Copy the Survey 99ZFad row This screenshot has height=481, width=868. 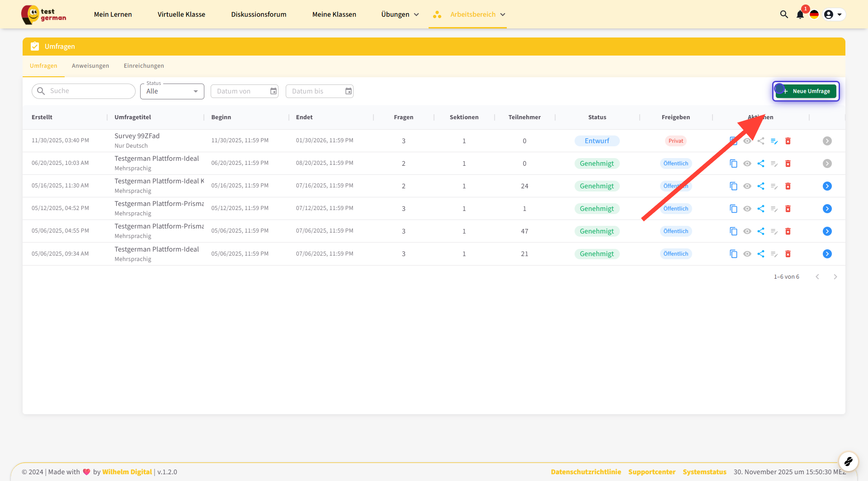733,141
